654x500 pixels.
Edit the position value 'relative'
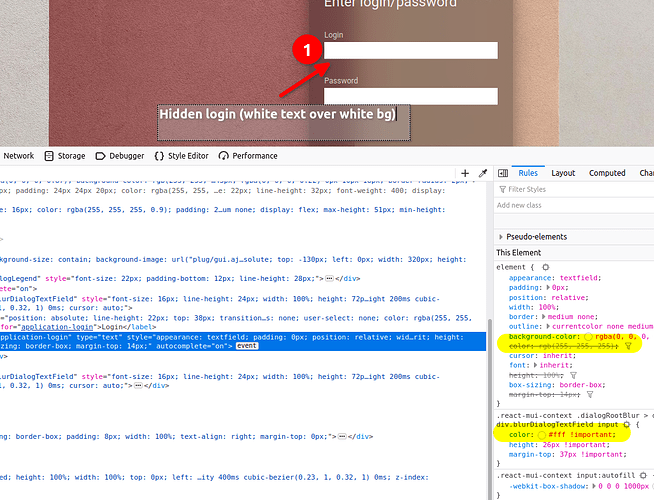point(569,298)
